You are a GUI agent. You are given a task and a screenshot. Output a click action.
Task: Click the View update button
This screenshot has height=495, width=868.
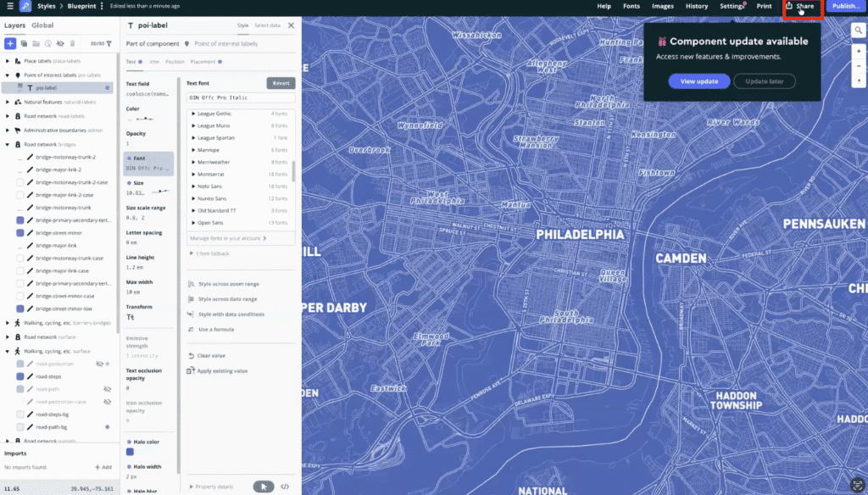[698, 81]
